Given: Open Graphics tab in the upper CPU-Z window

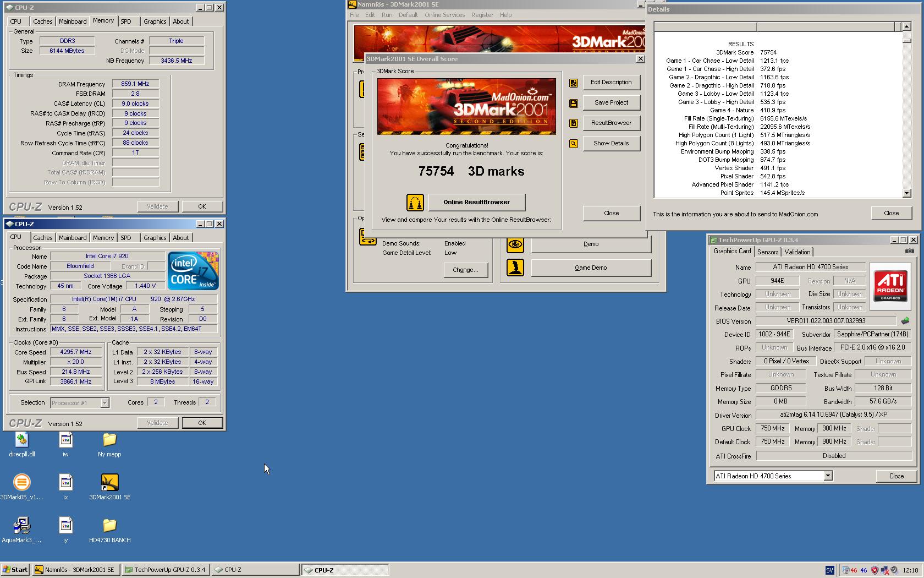Looking at the screenshot, I should (x=155, y=21).
